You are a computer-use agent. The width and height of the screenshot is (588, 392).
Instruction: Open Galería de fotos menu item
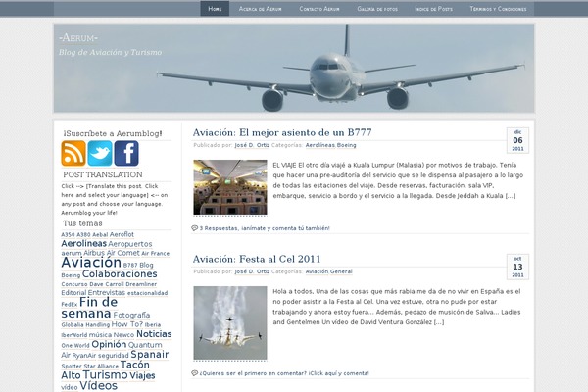[377, 9]
